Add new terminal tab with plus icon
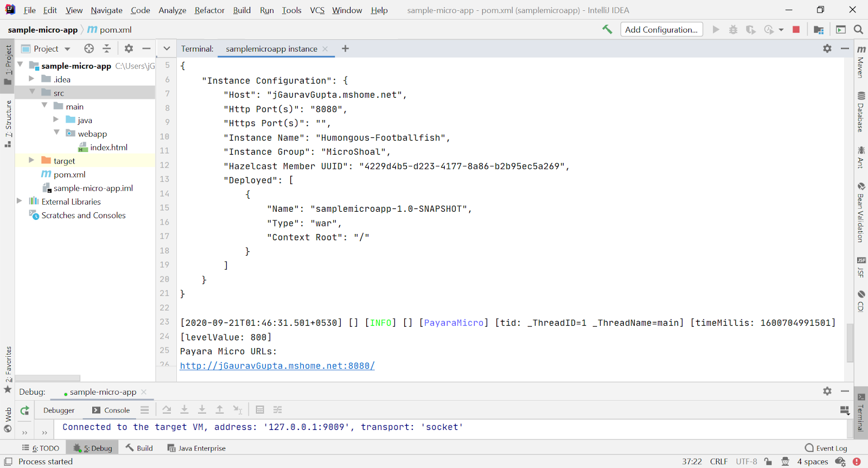 pos(345,48)
